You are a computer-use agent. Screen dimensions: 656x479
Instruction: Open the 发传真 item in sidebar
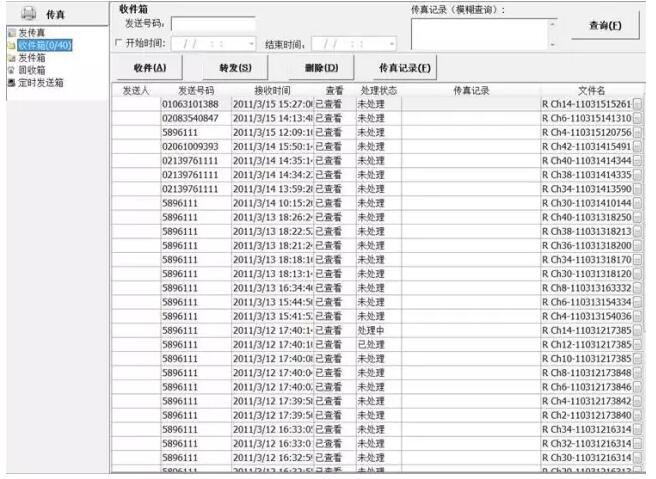(31, 34)
